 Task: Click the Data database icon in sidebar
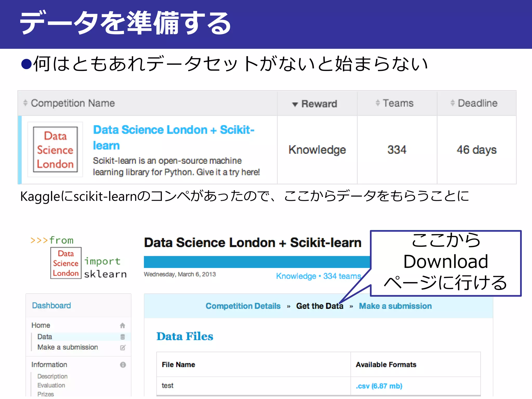[123, 337]
